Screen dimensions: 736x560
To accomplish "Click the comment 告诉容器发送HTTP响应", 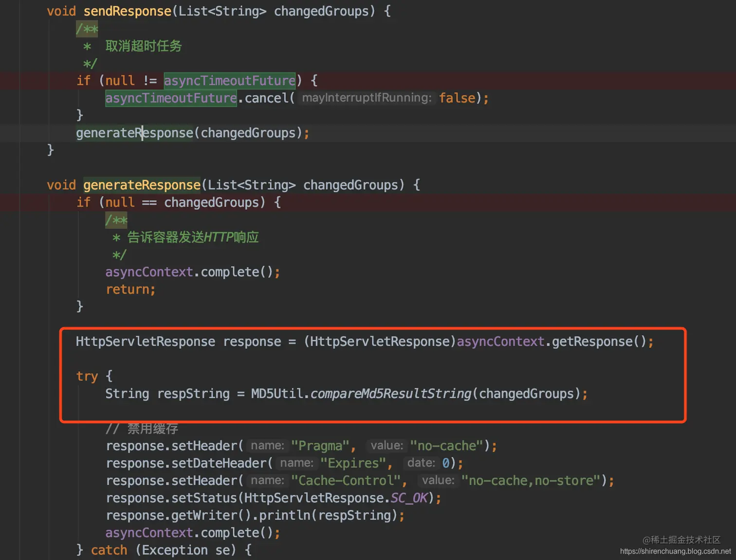I will coord(193,237).
